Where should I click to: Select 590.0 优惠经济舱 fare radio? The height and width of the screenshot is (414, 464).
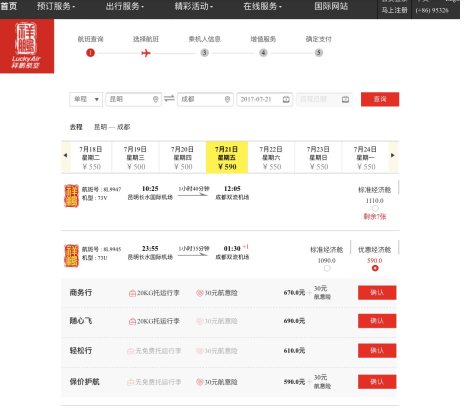375,268
